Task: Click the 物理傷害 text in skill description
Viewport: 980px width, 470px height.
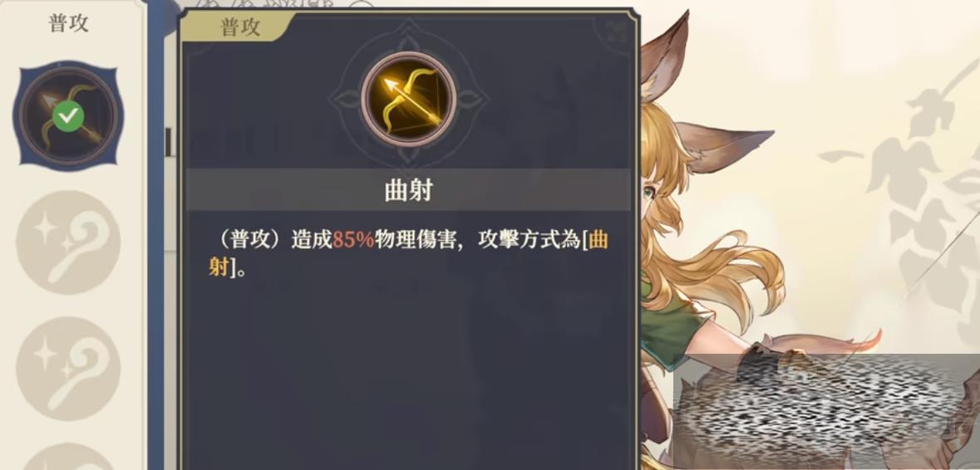Action: coord(415,241)
